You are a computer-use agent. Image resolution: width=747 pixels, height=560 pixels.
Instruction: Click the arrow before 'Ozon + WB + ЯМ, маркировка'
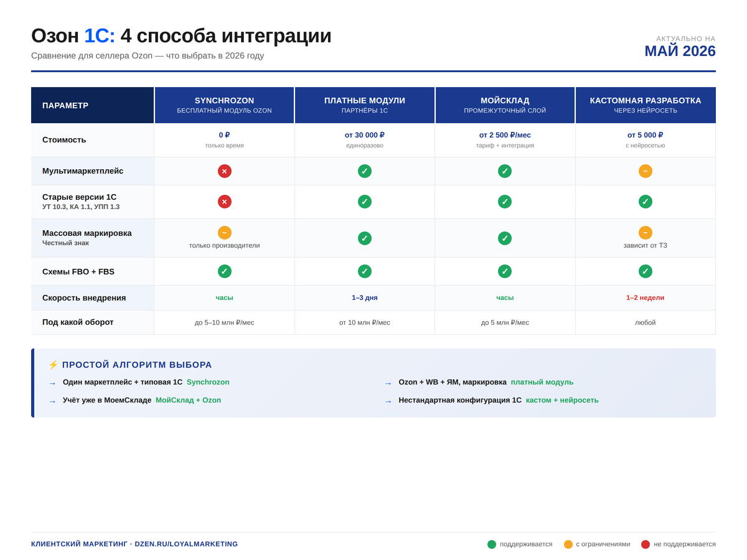pyautogui.click(x=388, y=383)
